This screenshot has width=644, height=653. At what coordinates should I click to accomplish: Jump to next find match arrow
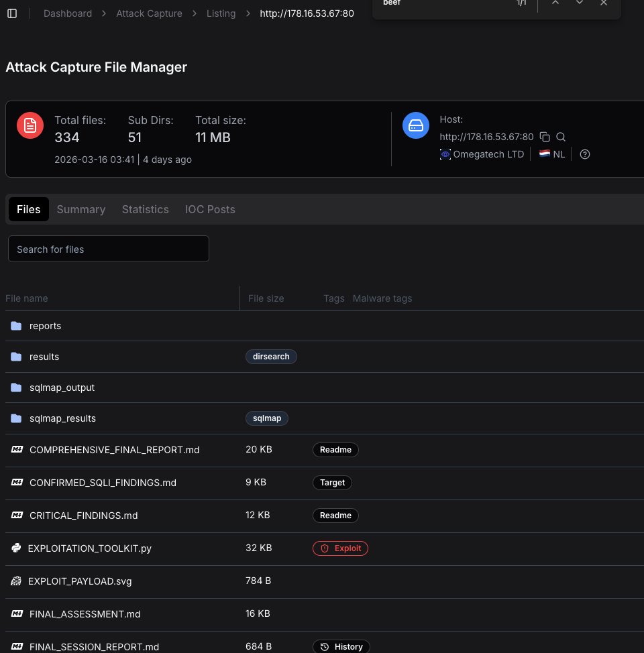580,3
